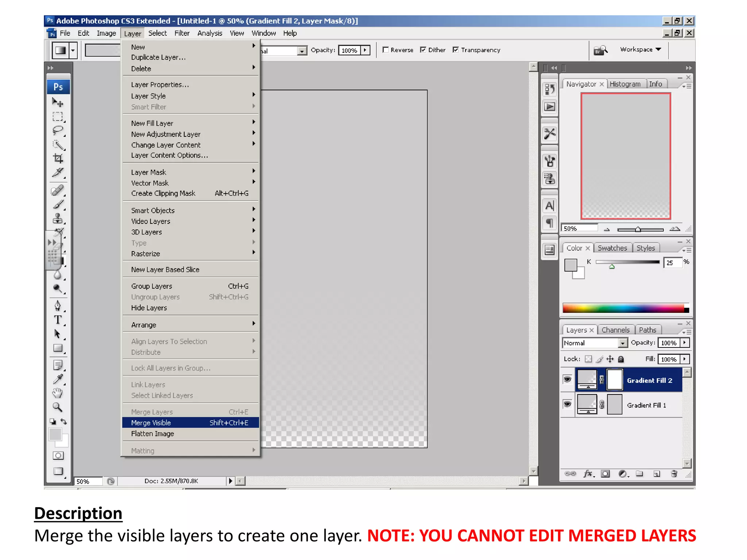Click the foreground color swatch in toolbox
This screenshot has height=560, width=747.
coord(55,434)
